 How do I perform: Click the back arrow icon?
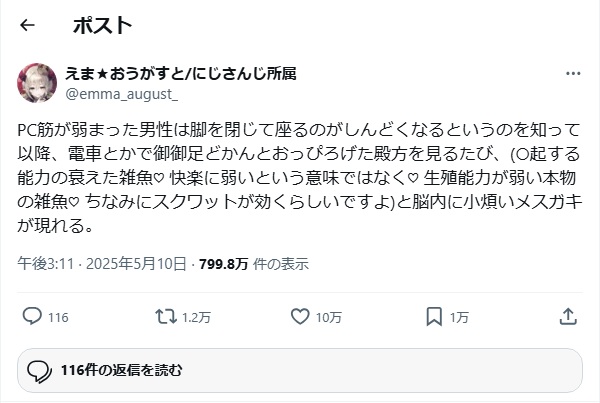[28, 25]
